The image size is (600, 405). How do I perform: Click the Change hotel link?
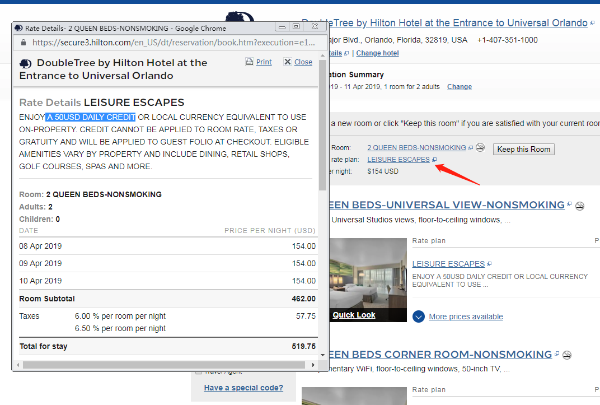(377, 53)
